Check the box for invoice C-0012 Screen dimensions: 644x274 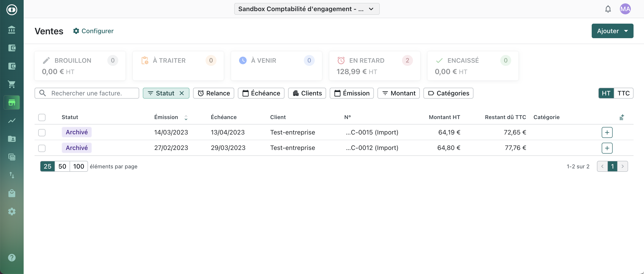pyautogui.click(x=42, y=148)
